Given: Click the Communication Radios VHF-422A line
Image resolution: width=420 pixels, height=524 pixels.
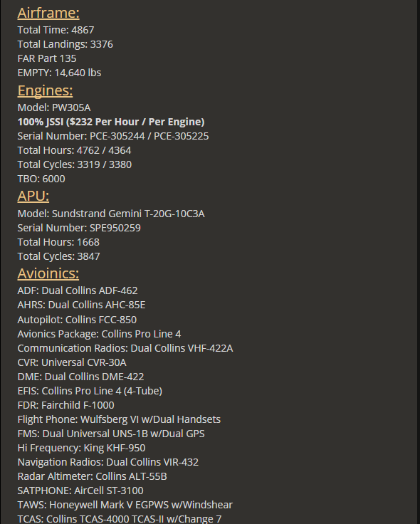Looking at the screenshot, I should point(125,348).
